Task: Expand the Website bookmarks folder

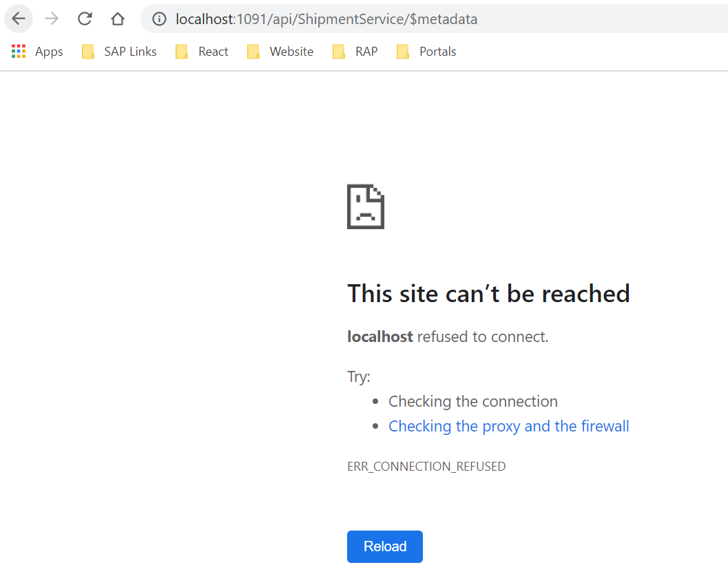Action: [291, 51]
